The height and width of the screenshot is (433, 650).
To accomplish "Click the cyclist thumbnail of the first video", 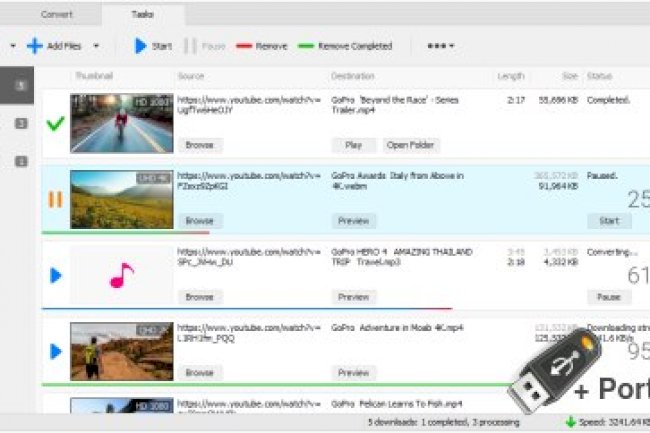I will point(121,123).
